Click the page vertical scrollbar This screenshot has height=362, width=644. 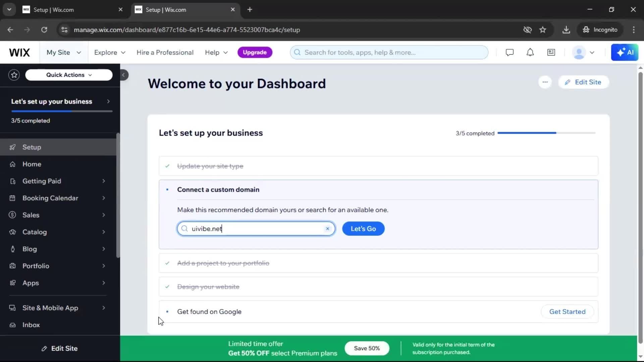tap(640, 208)
